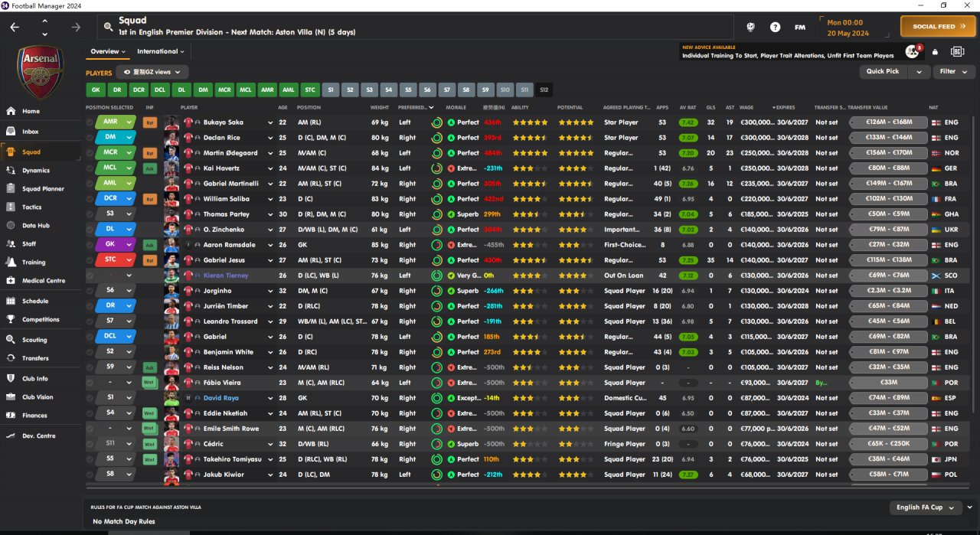Tick the selection circle for Bukayo Saka

click(x=90, y=122)
